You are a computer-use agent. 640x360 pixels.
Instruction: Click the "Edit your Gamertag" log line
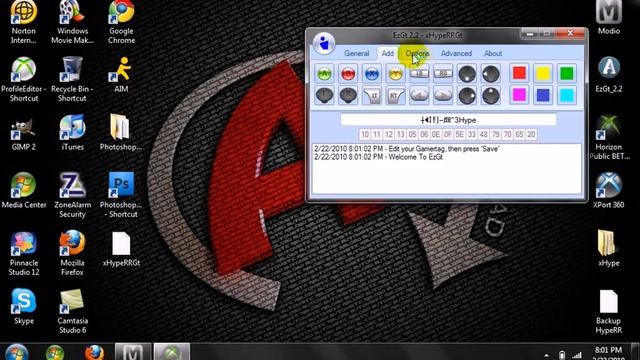407,149
